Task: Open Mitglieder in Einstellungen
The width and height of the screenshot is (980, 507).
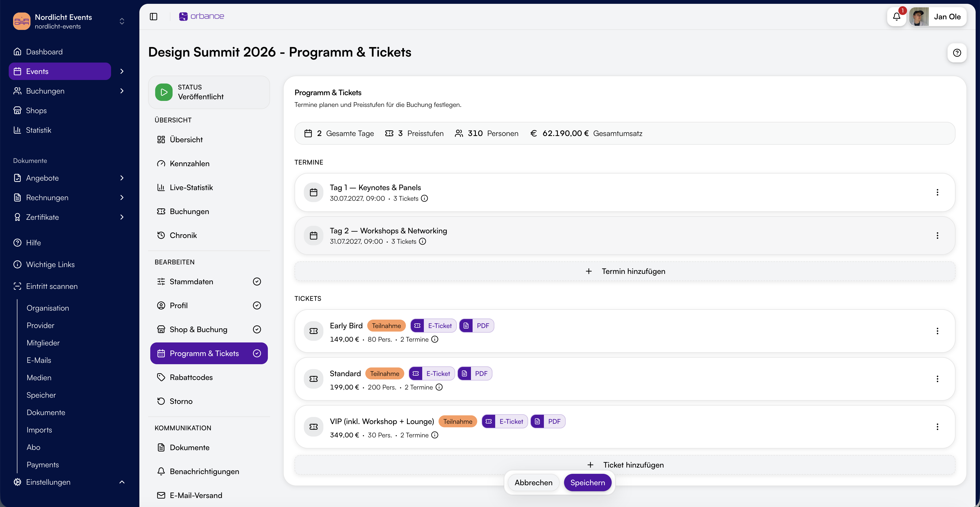Action: [43, 343]
